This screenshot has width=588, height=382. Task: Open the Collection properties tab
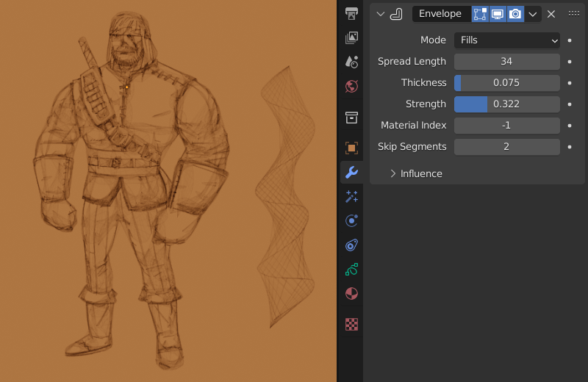tap(351, 118)
